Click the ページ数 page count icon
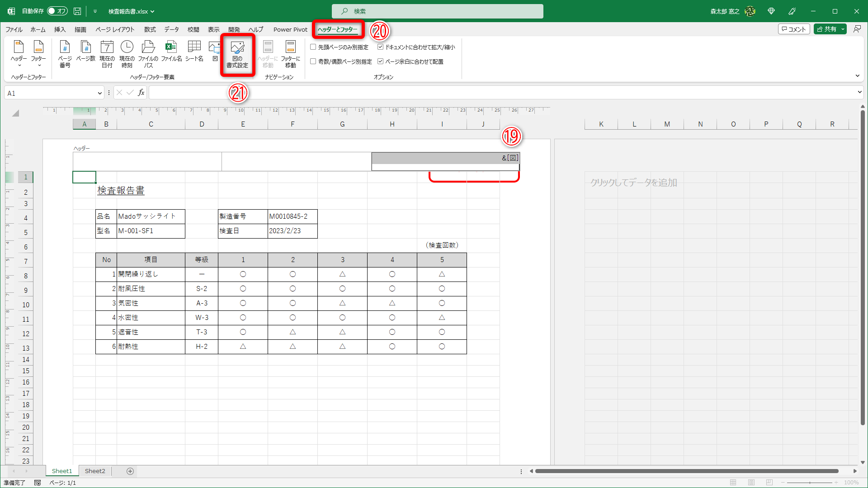Image resolution: width=868 pixels, height=488 pixels. pos(85,51)
